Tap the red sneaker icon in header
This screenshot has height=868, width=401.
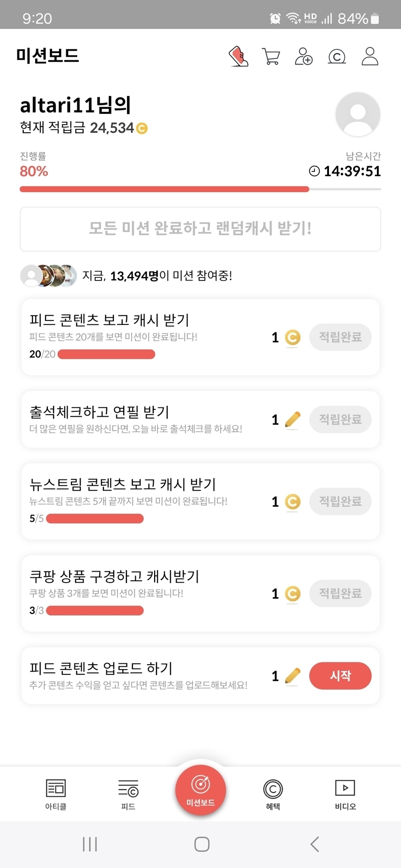tap(239, 56)
